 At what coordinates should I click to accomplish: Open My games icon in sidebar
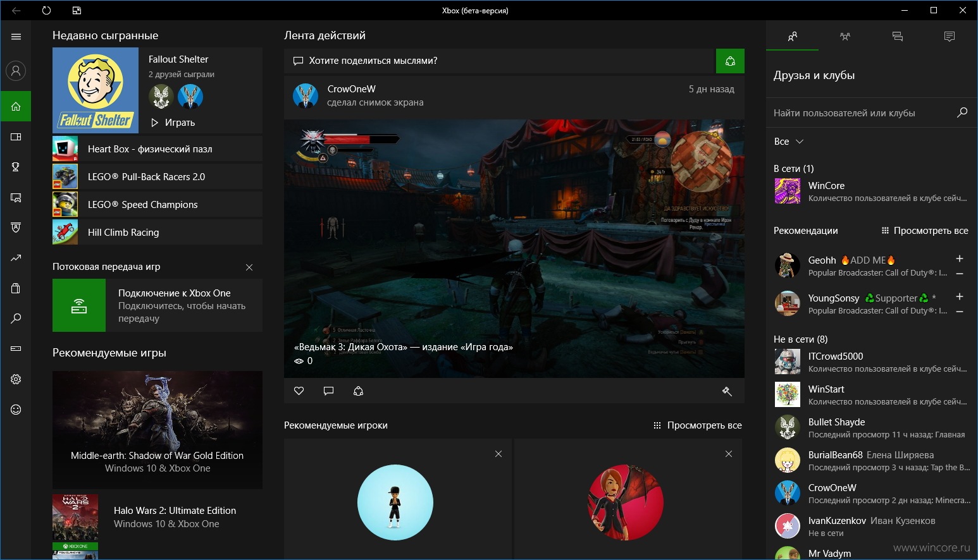(x=16, y=137)
